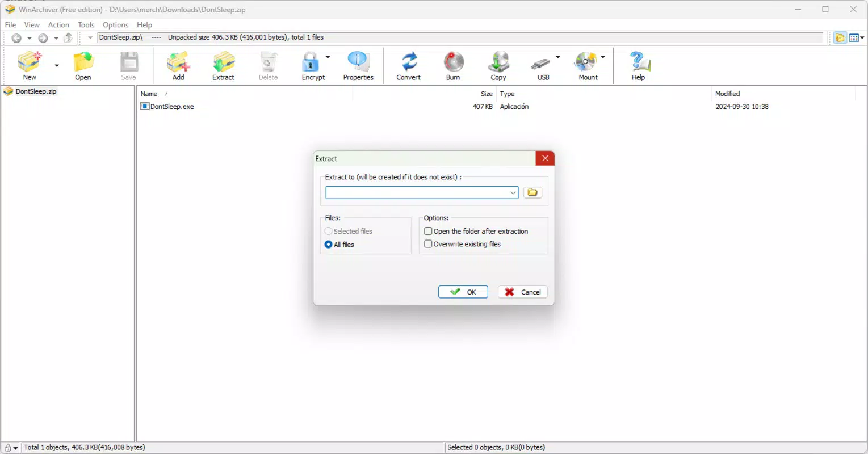Click the 2024-09-30 10:38 modified date
The height and width of the screenshot is (454, 868).
coord(741,107)
